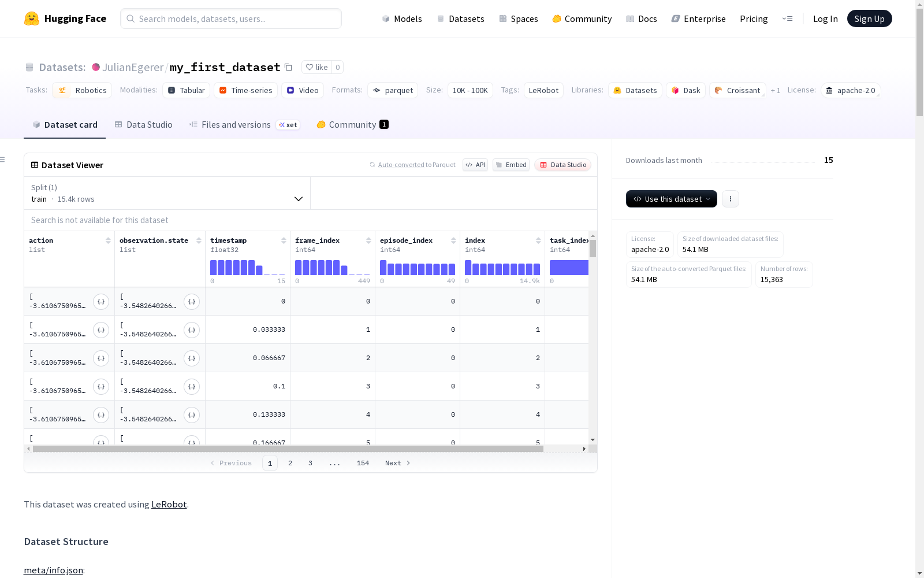Copy dataset name with the copy icon
The image size is (924, 578).
pos(288,67)
